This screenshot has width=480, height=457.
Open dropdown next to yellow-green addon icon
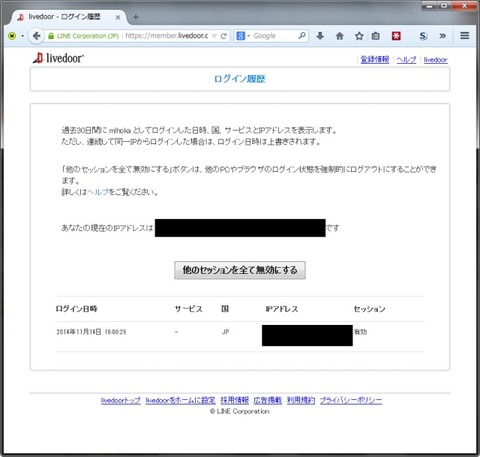tap(22, 36)
